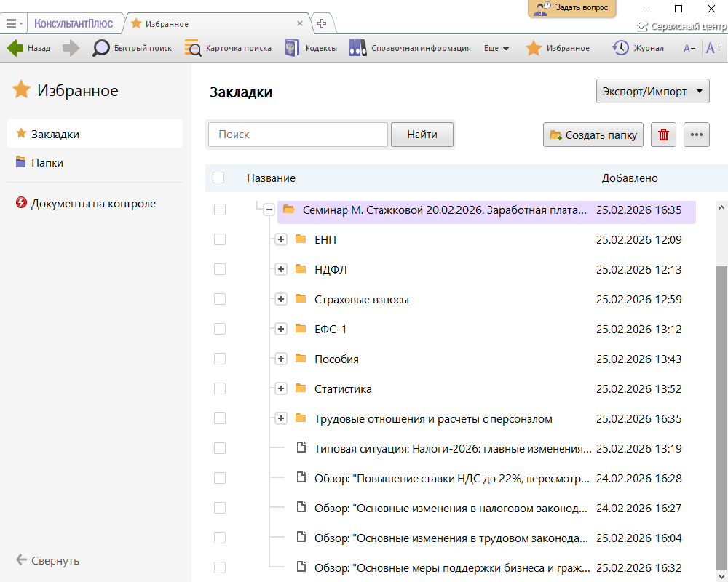Image resolution: width=728 pixels, height=582 pixels.
Task: Check the box next to НДФЛ folder
Action: point(220,269)
